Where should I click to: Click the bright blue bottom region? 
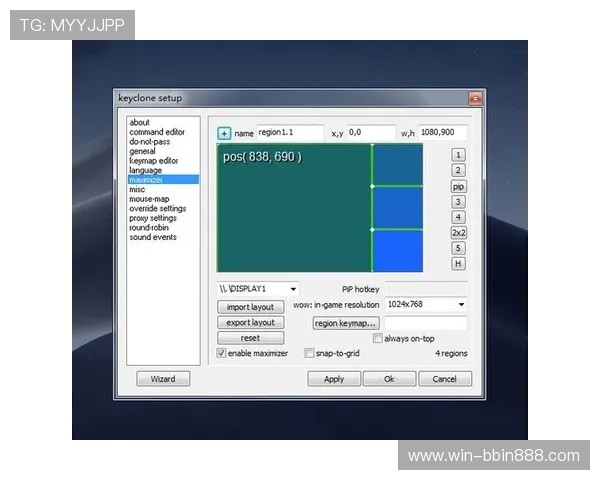coord(397,250)
